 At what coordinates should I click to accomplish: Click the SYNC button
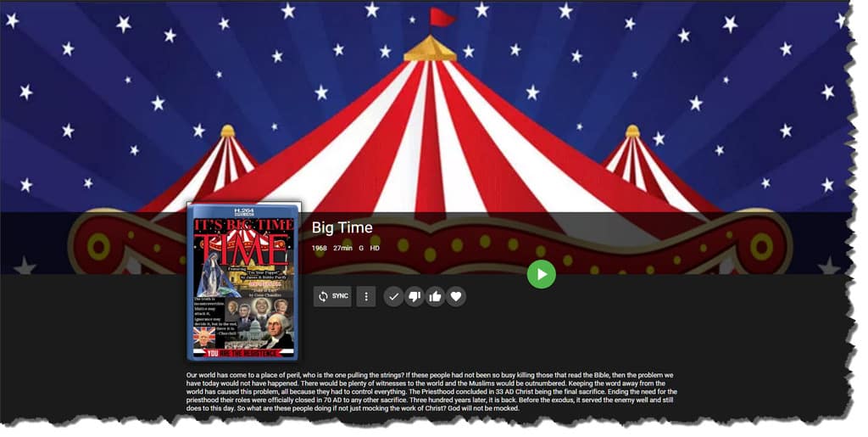pyautogui.click(x=332, y=296)
